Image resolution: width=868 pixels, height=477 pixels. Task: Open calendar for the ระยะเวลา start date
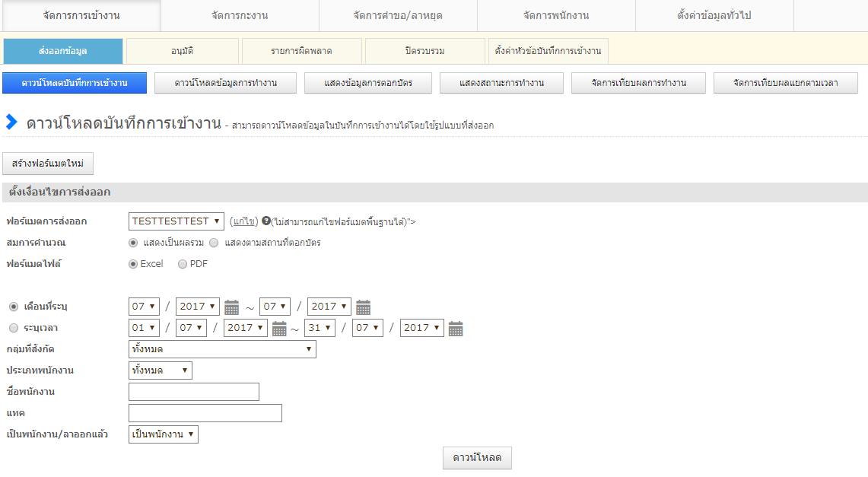pyautogui.click(x=279, y=329)
